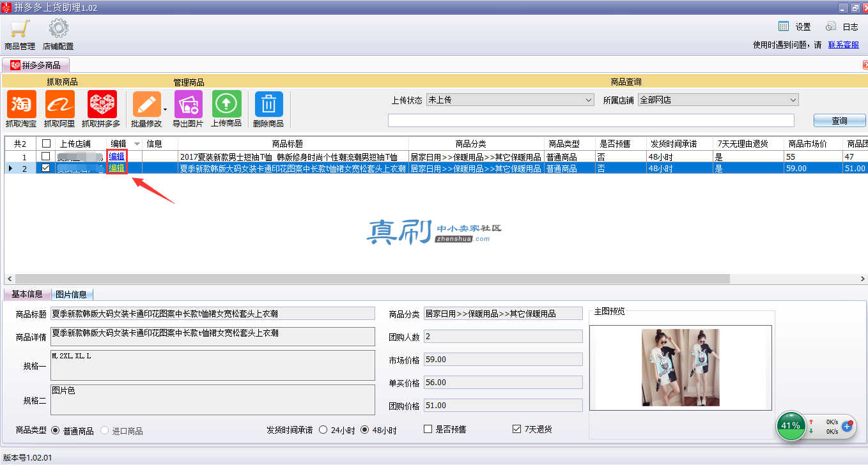The width and height of the screenshot is (868, 465).
Task: Sort by the 是否预售 column header
Action: 620,144
